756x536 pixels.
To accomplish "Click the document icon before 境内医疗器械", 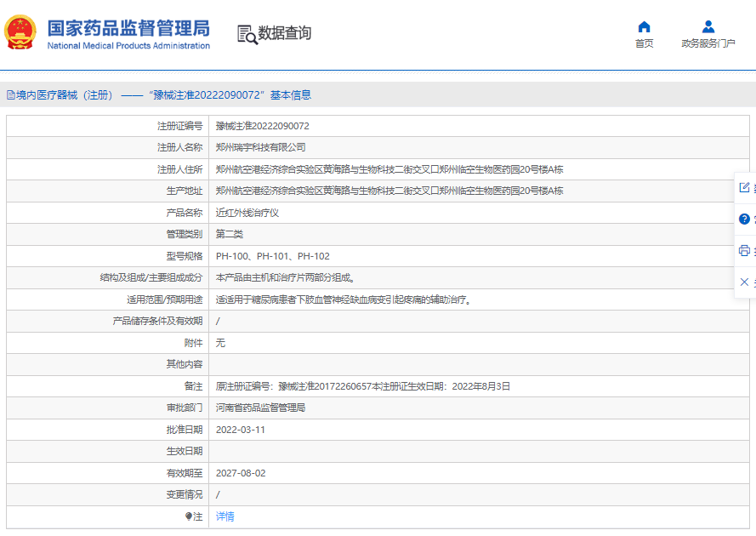I will tap(10, 95).
